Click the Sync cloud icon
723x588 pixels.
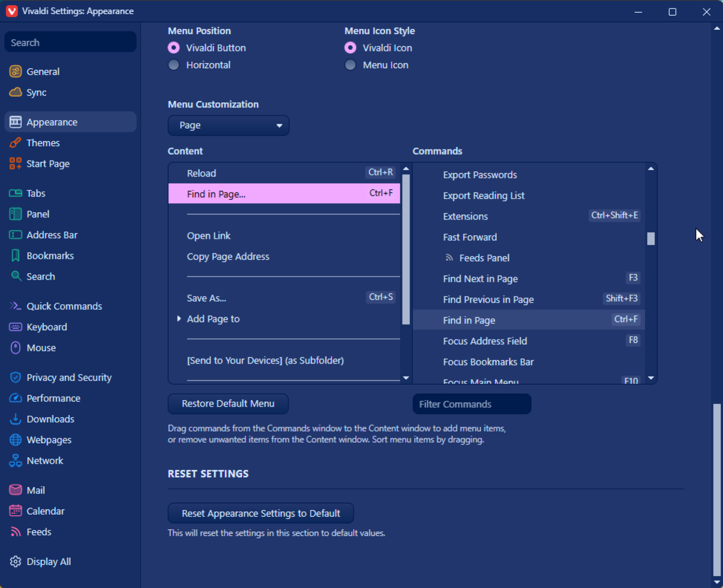(x=15, y=92)
